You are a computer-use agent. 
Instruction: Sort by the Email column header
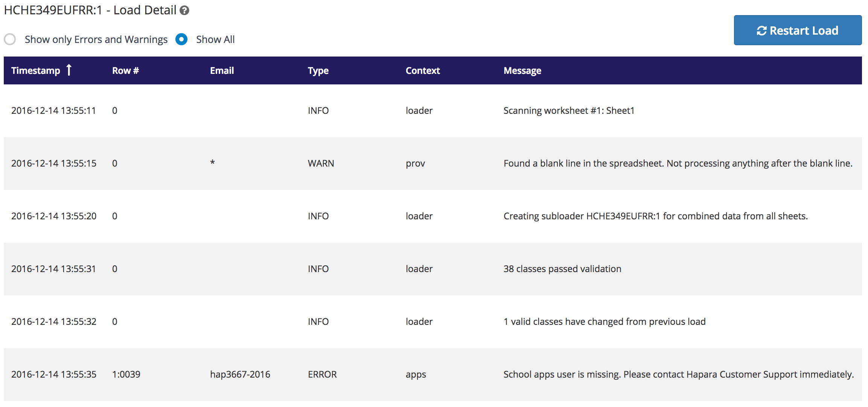(x=222, y=70)
